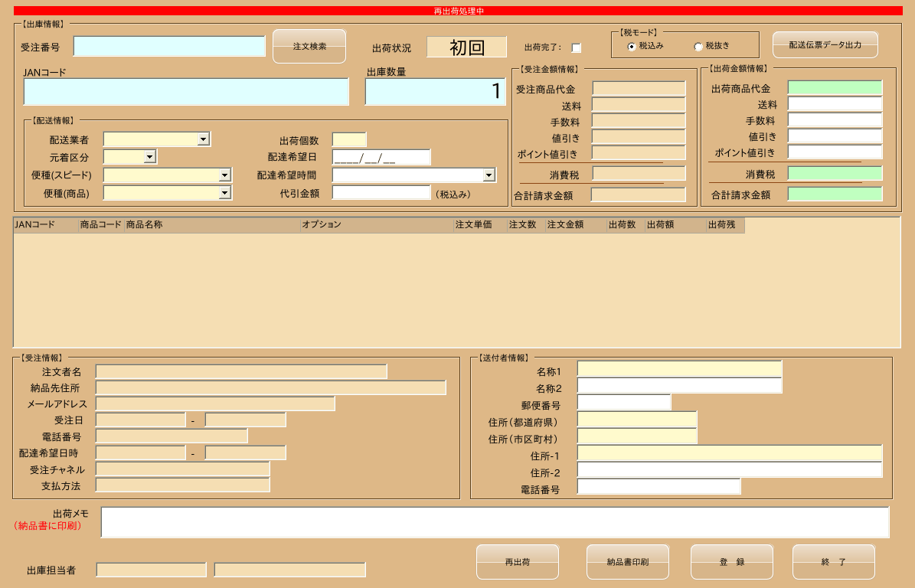Screen dimensions: 915x588
Task: Open the 配達希望時間 dropdown
Action: pyautogui.click(x=489, y=175)
